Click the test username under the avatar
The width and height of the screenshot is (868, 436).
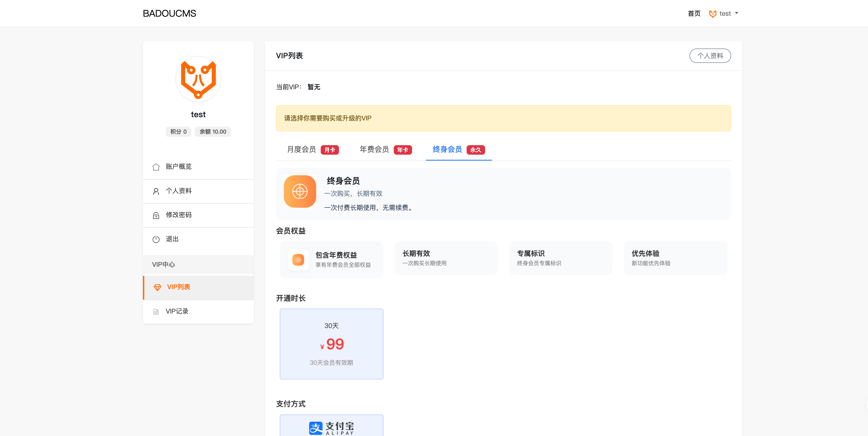tap(198, 115)
